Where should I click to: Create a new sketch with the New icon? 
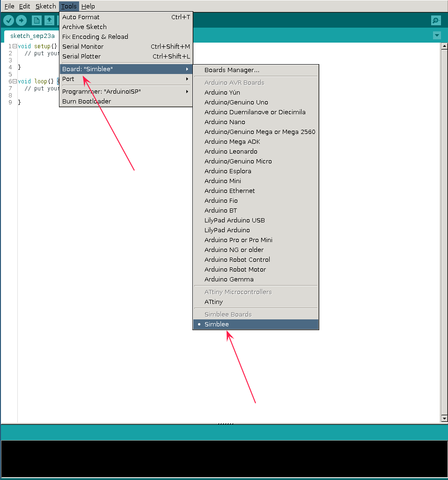37,21
